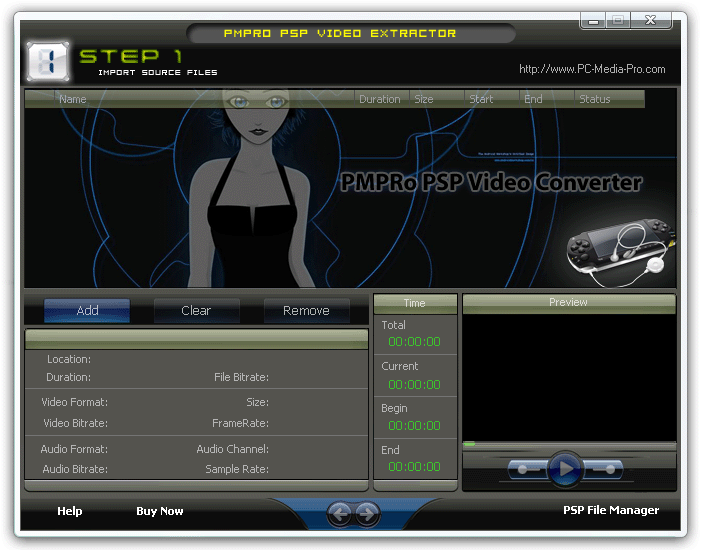This screenshot has height=550, width=701.
Task: Click the Current time value
Action: click(414, 385)
